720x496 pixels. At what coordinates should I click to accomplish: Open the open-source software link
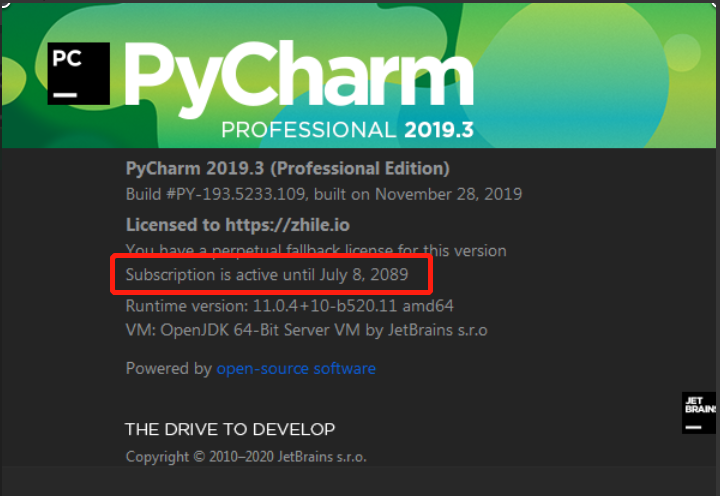pyautogui.click(x=296, y=368)
